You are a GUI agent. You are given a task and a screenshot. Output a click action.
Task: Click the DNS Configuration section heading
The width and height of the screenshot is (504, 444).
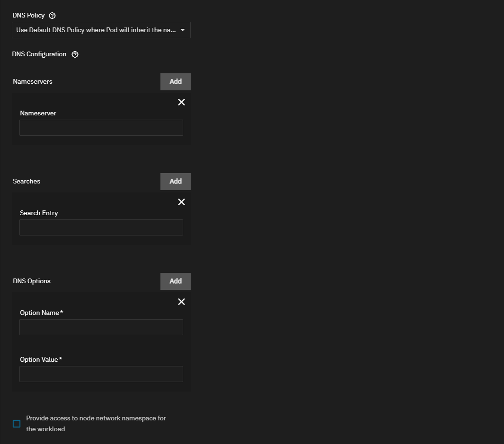pyautogui.click(x=39, y=54)
